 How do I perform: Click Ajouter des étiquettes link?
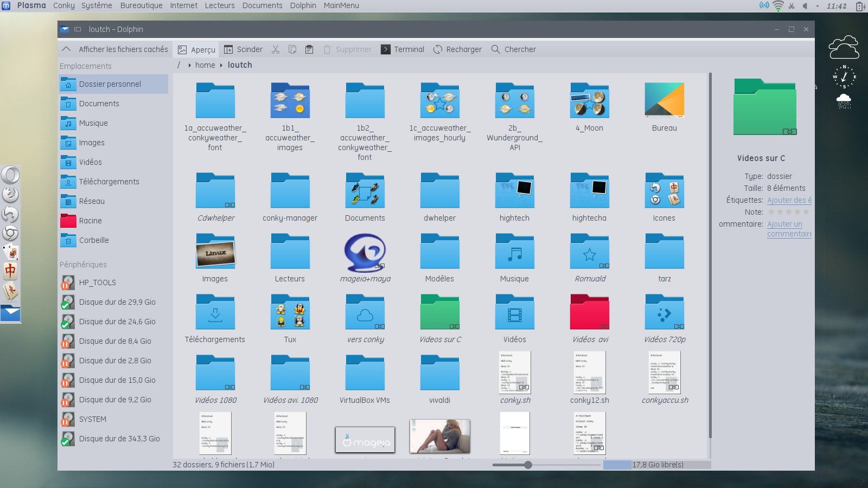(x=789, y=200)
